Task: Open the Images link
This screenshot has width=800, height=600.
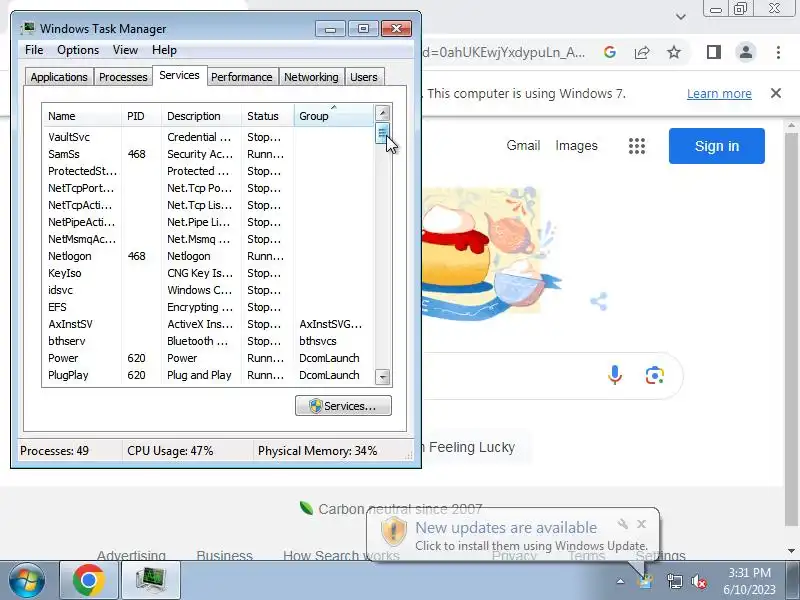Action: click(576, 145)
